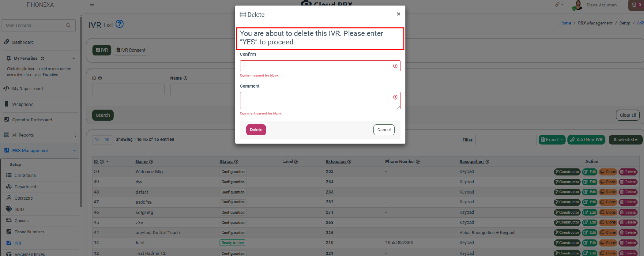
Task: Close the Delete dialog with the X
Action: click(399, 14)
